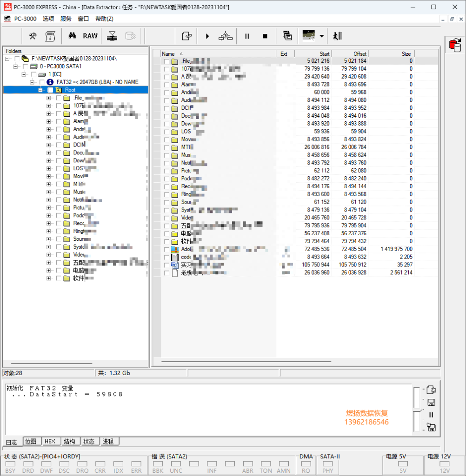The height and width of the screenshot is (476, 466).
Task: Click the cascaded windows toolbar icon
Action: [287, 36]
